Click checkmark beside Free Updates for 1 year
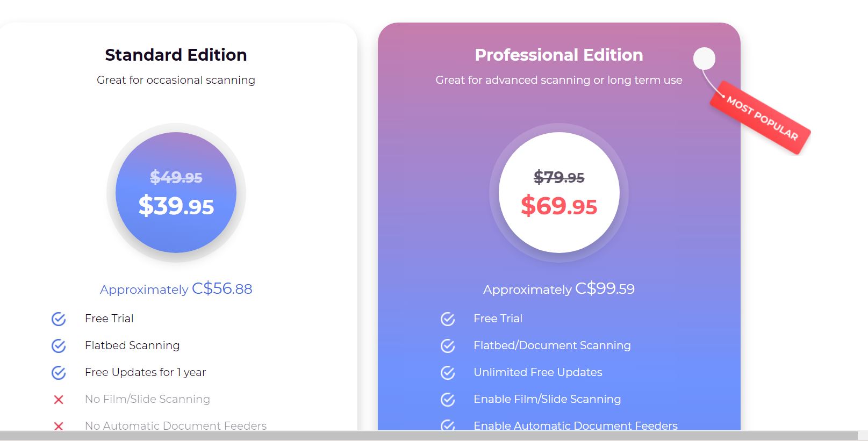 (59, 373)
